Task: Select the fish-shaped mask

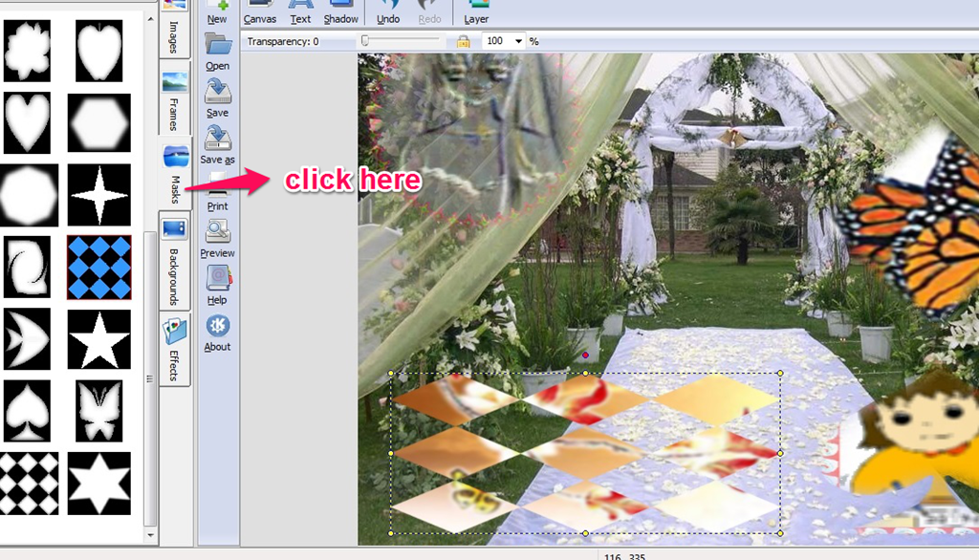Action: (x=27, y=339)
